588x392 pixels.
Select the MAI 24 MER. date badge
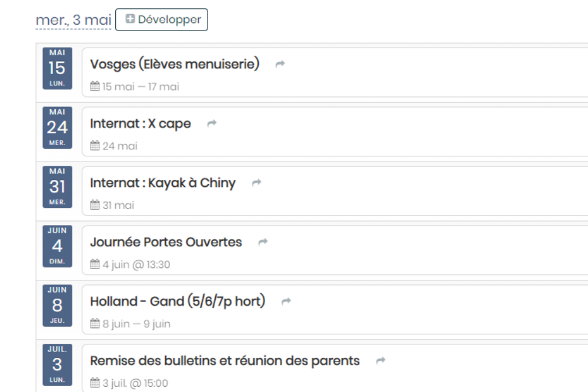coord(58,128)
